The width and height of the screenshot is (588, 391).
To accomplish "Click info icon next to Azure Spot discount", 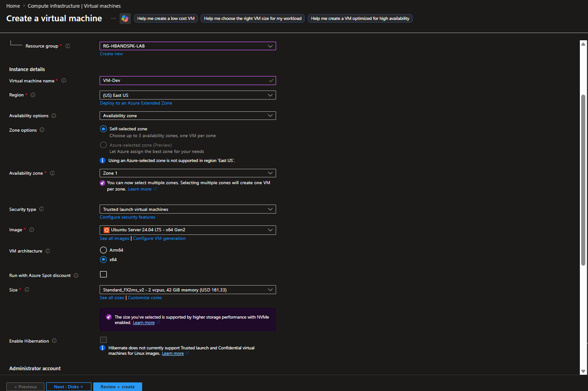I will pos(76,276).
